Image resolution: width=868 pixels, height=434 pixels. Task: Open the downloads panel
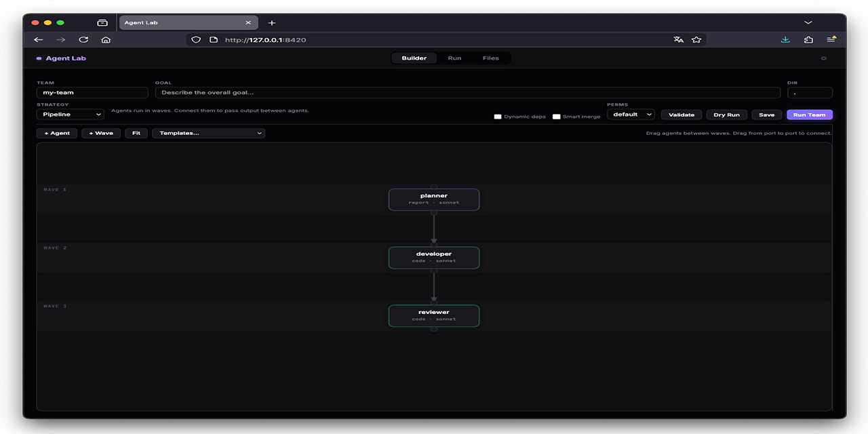tap(785, 40)
